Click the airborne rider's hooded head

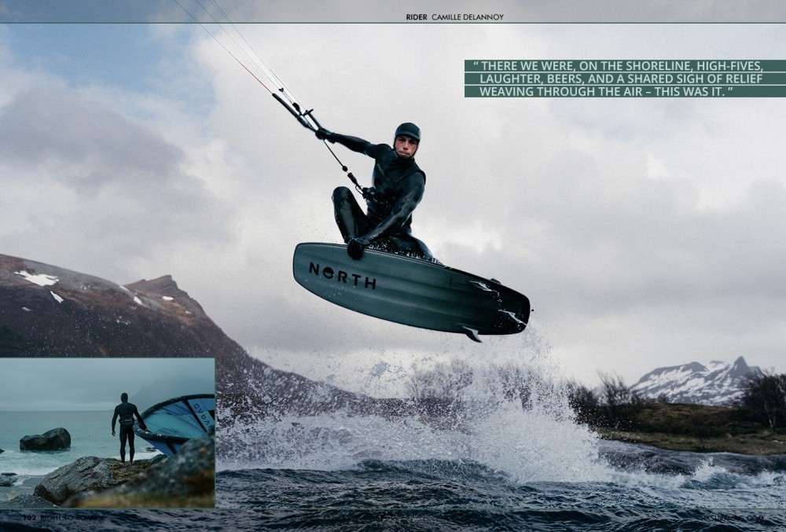(407, 136)
